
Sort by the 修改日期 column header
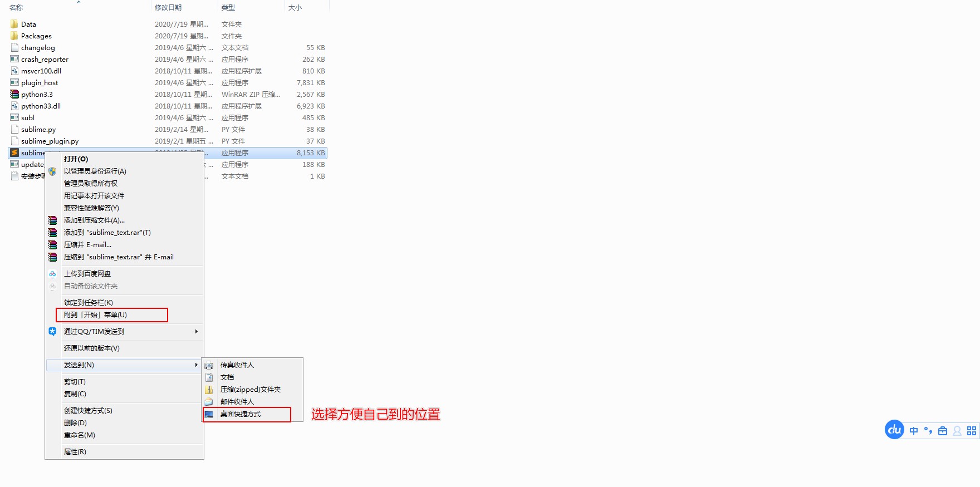coord(184,7)
